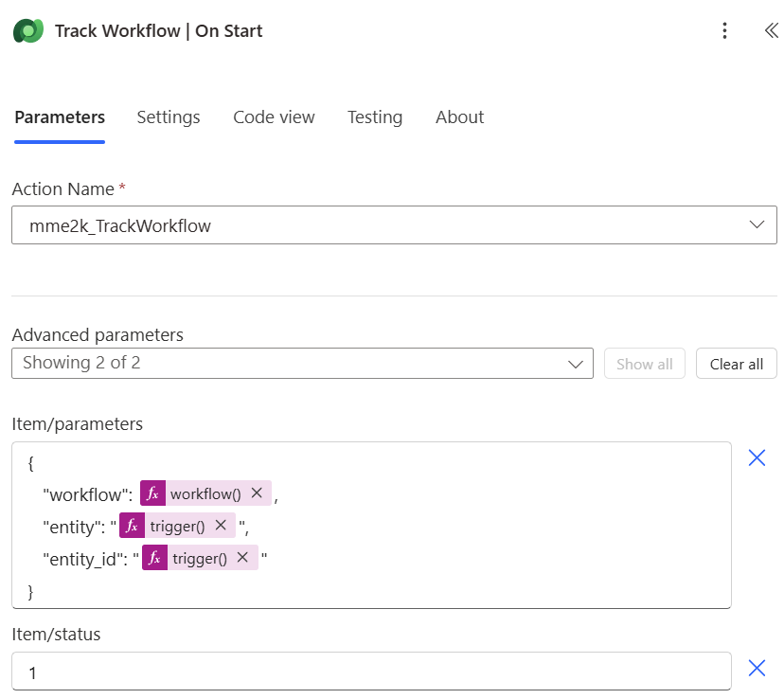Delete the Item/status field with blue X

tap(757, 669)
